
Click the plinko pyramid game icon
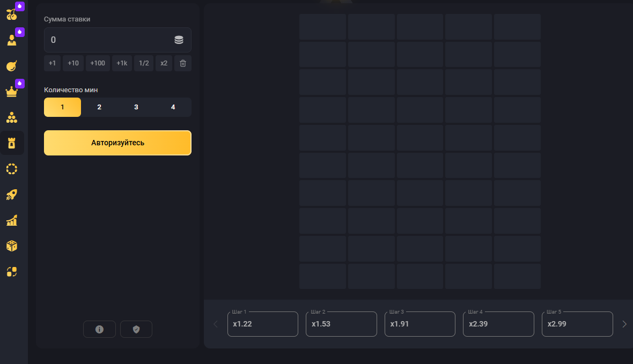pos(12,117)
